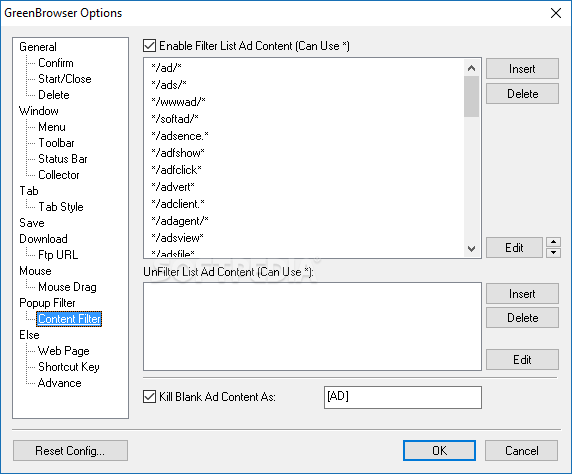Open the Start/Close options page

click(x=65, y=79)
